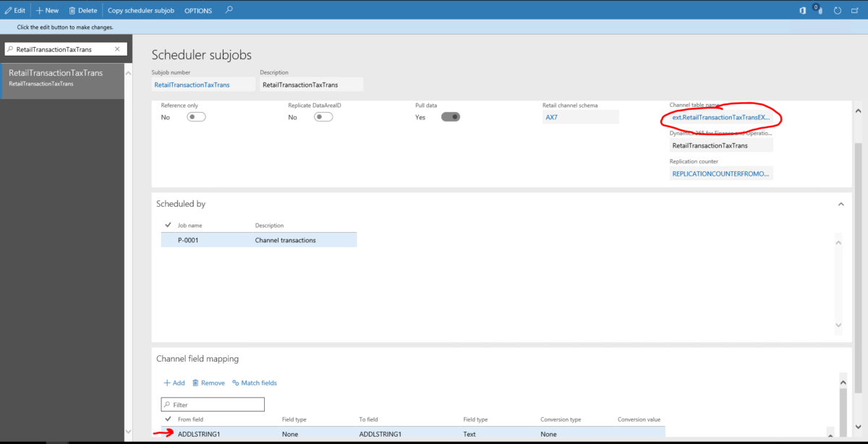Click the Delete trash icon
Viewport: 868px width, 444px height.
click(x=82, y=10)
